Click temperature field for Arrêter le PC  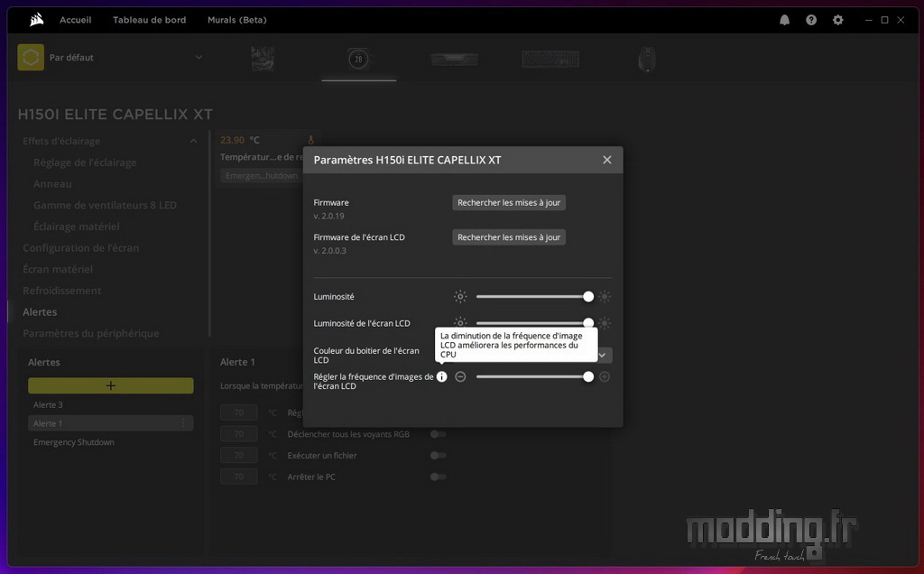238,477
